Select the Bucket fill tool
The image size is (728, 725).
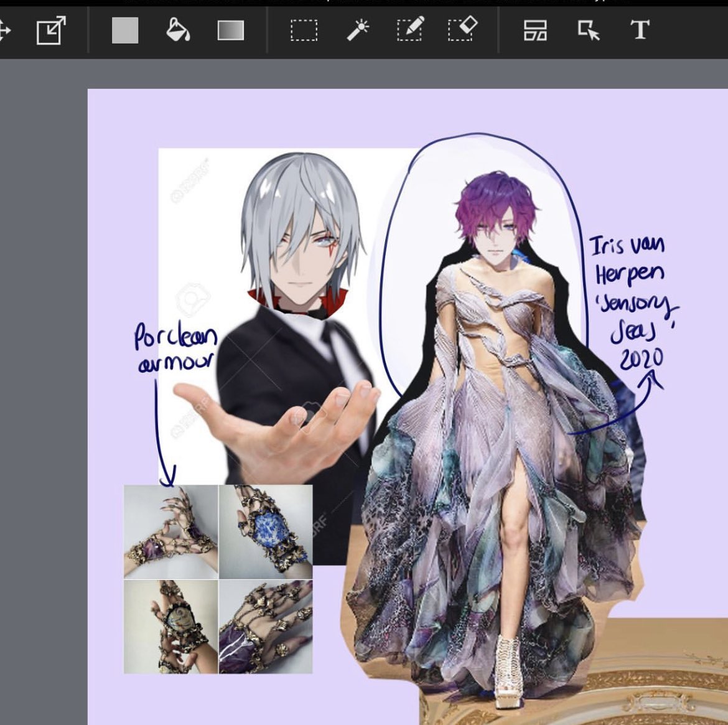(x=178, y=30)
